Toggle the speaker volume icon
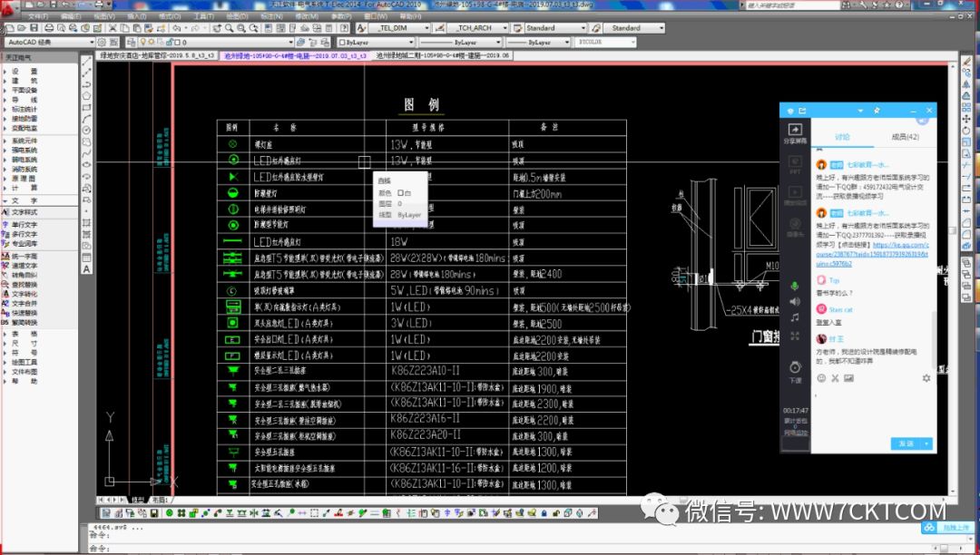The height and width of the screenshot is (555, 980). click(x=795, y=301)
